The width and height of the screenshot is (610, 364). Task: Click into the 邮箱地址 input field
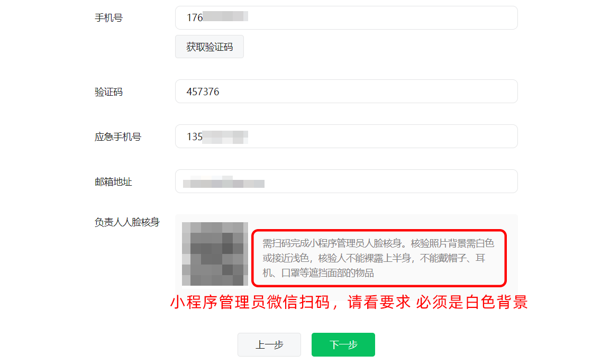(346, 181)
